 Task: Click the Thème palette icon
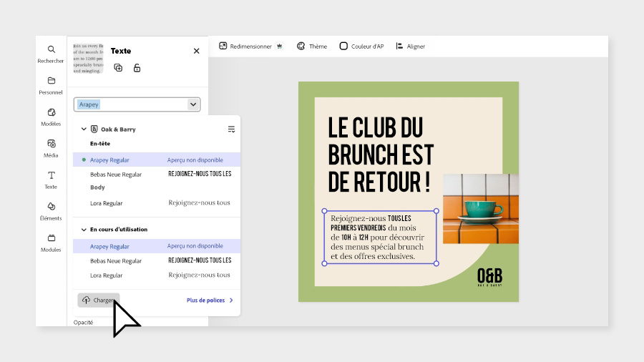[x=301, y=46]
